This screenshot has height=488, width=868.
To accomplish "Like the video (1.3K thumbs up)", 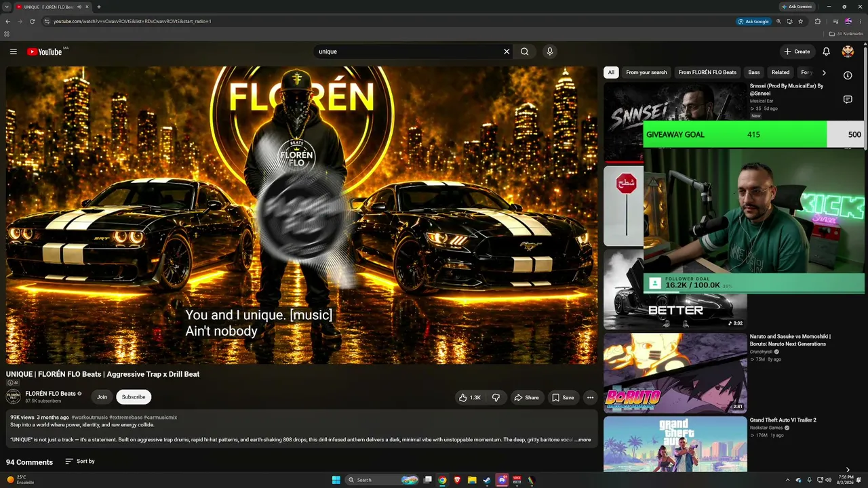I will [470, 398].
